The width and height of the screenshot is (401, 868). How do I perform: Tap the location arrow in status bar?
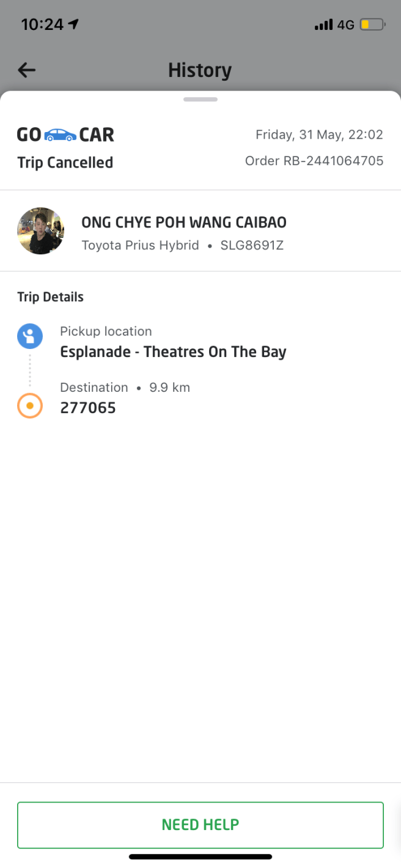coord(74,24)
